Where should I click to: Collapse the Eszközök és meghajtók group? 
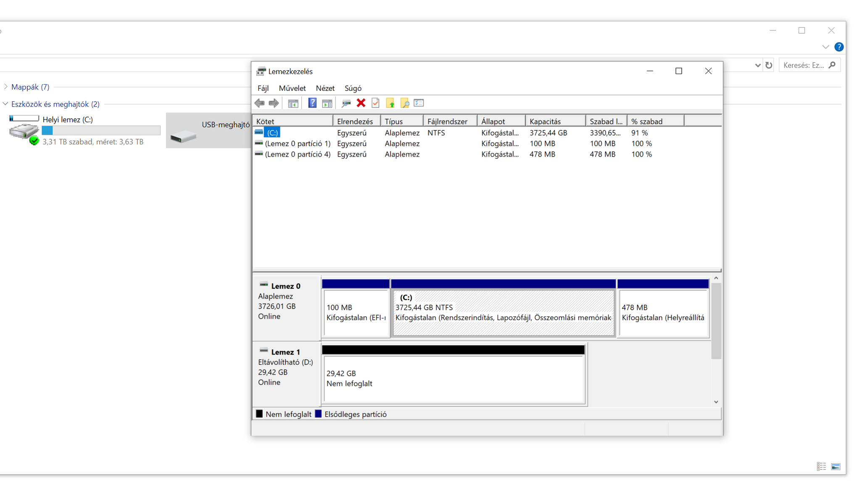click(x=6, y=104)
